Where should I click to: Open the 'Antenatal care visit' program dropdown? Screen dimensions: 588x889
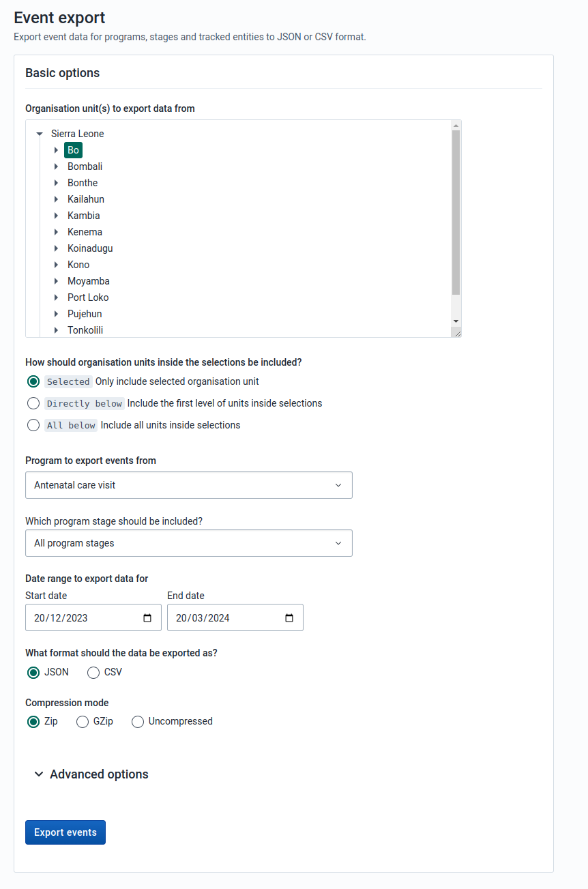[x=189, y=485]
